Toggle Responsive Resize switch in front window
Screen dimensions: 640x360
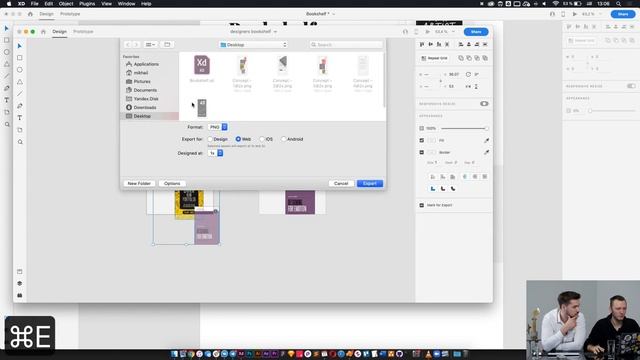pos(484,104)
